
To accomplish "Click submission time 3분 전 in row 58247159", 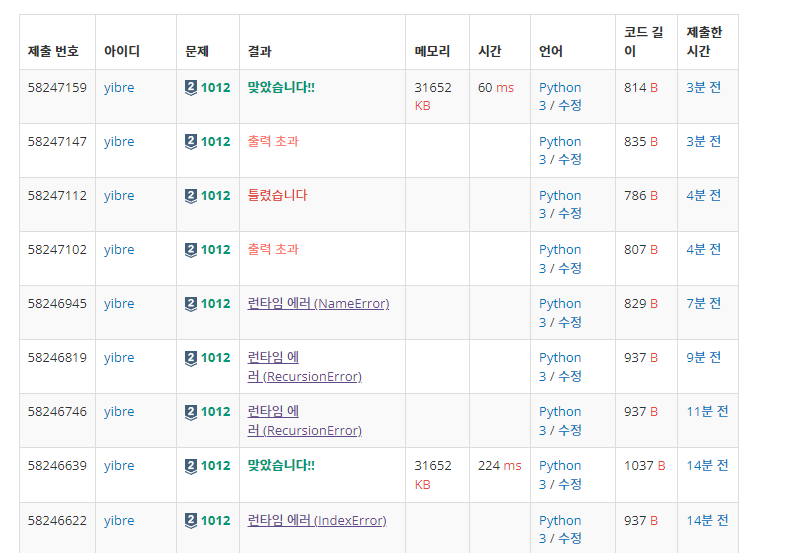I will point(704,88).
